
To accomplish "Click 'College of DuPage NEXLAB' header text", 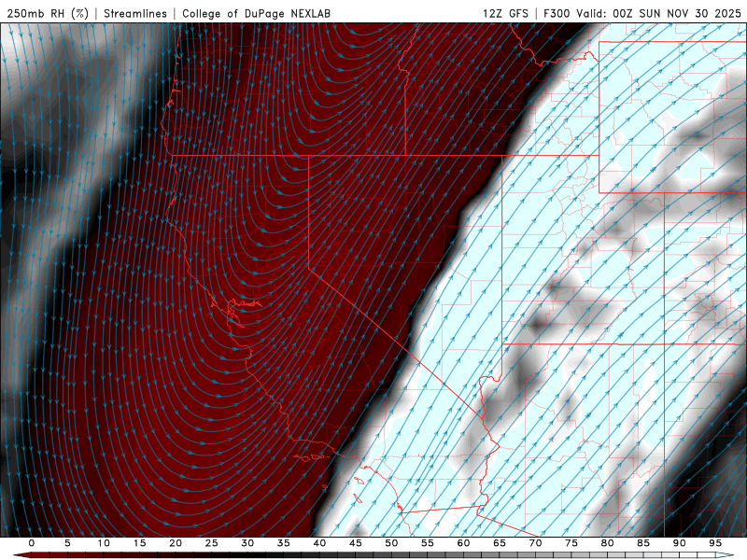I will coord(256,13).
